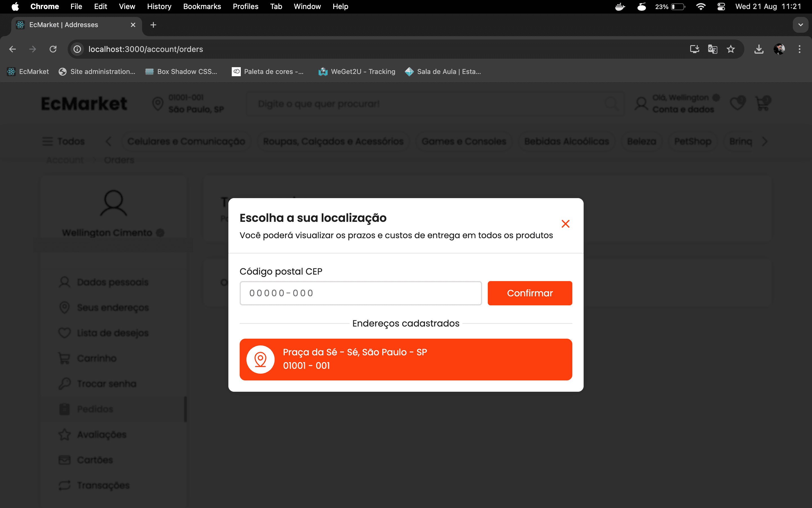Close the EcMarket Addresses tab
The width and height of the screenshot is (812, 508).
click(x=133, y=25)
